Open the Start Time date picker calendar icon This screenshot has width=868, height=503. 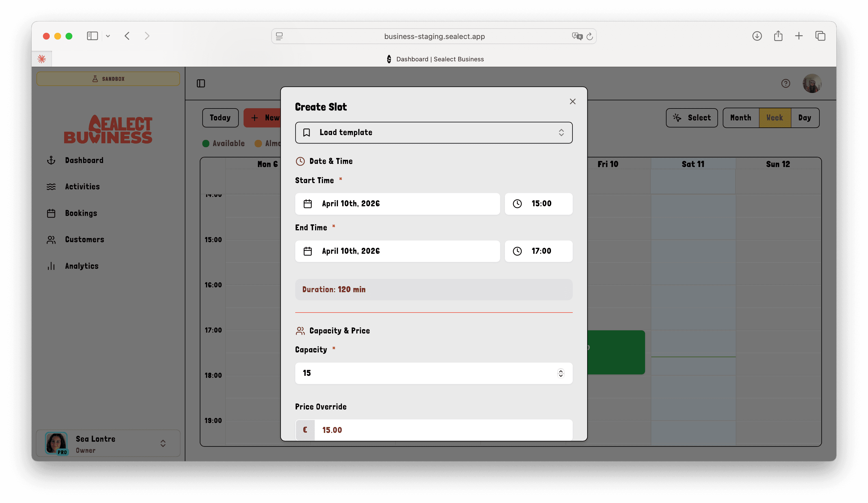pos(308,204)
